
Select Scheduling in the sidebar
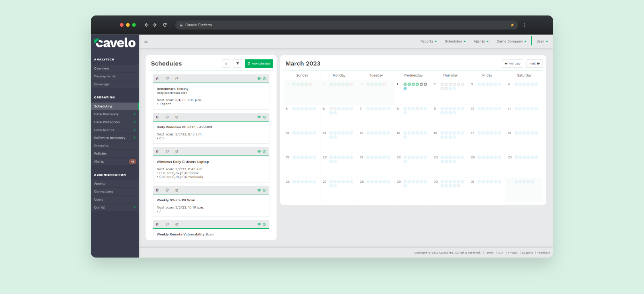coord(115,106)
